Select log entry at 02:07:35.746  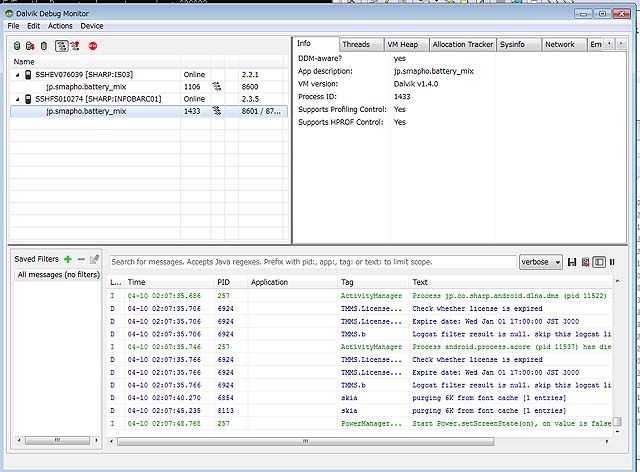click(x=360, y=347)
